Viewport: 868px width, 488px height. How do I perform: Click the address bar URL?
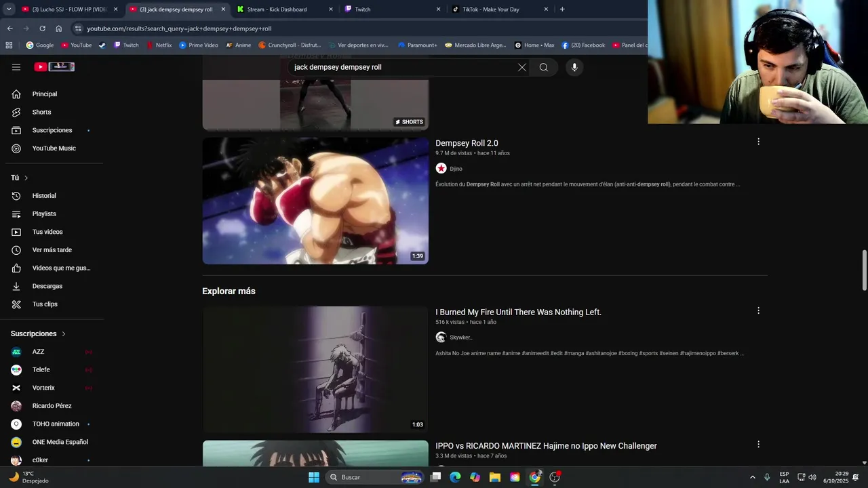click(x=179, y=28)
